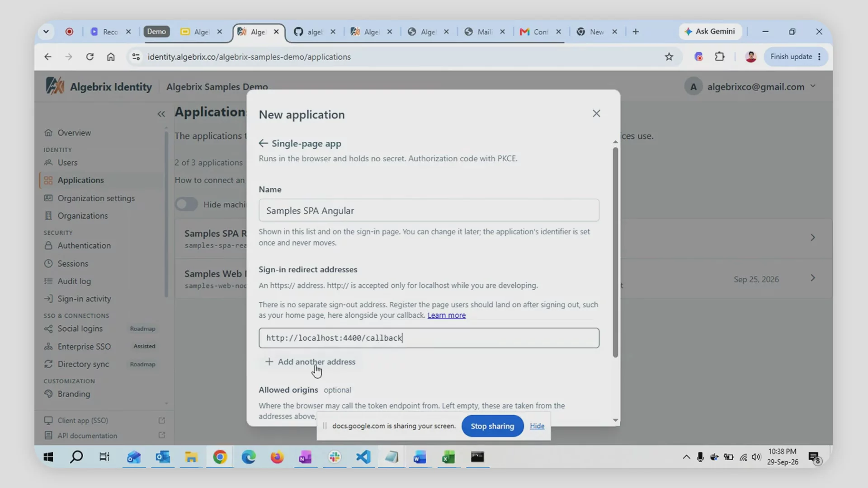This screenshot has height=488, width=868.
Task: Open Users in sidebar
Action: click(67, 162)
